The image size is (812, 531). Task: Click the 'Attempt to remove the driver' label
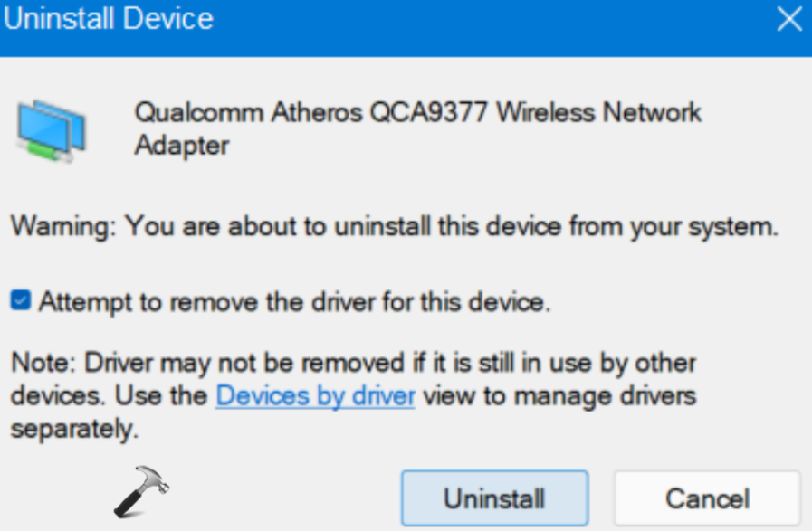click(x=294, y=303)
